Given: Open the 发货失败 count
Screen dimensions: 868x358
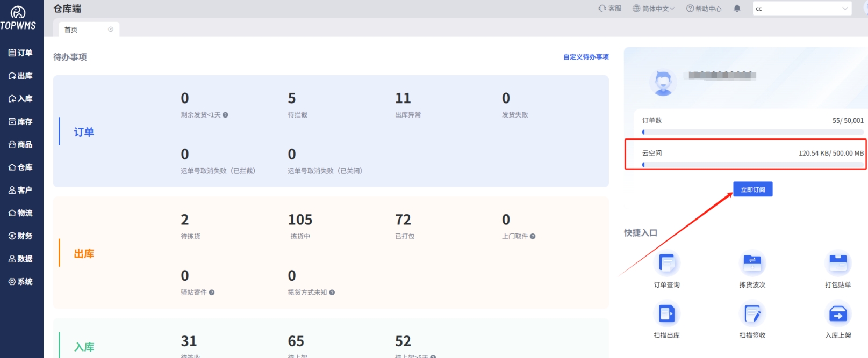Looking at the screenshot, I should point(506,98).
